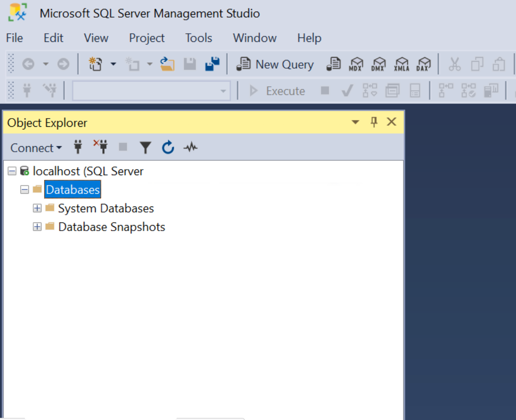Viewport: 516px width, 420px height.
Task: Click the Connect plug icon in the SQL toolbar
Action: [27, 90]
